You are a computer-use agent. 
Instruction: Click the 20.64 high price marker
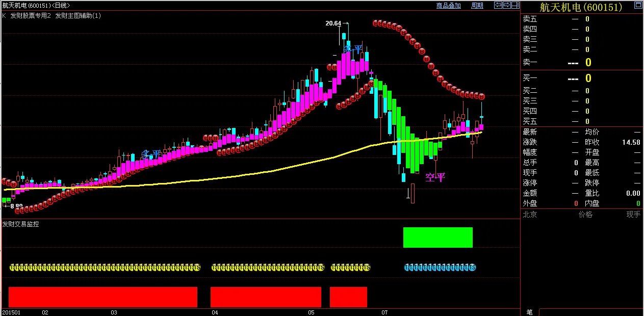(x=333, y=23)
